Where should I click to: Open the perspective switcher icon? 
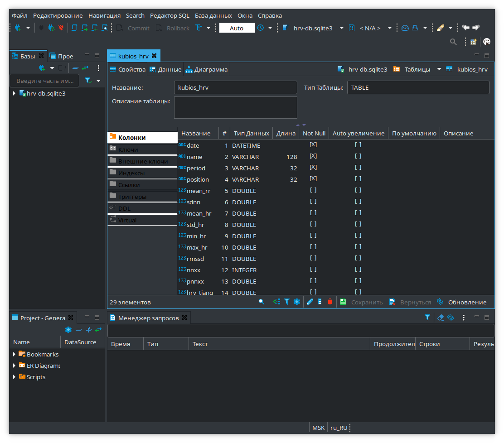[x=474, y=42]
